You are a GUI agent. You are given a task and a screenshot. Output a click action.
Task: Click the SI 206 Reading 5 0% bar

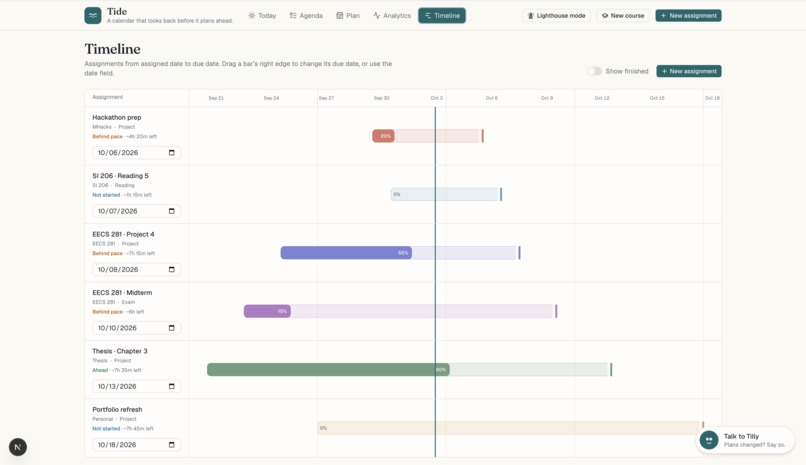point(445,194)
